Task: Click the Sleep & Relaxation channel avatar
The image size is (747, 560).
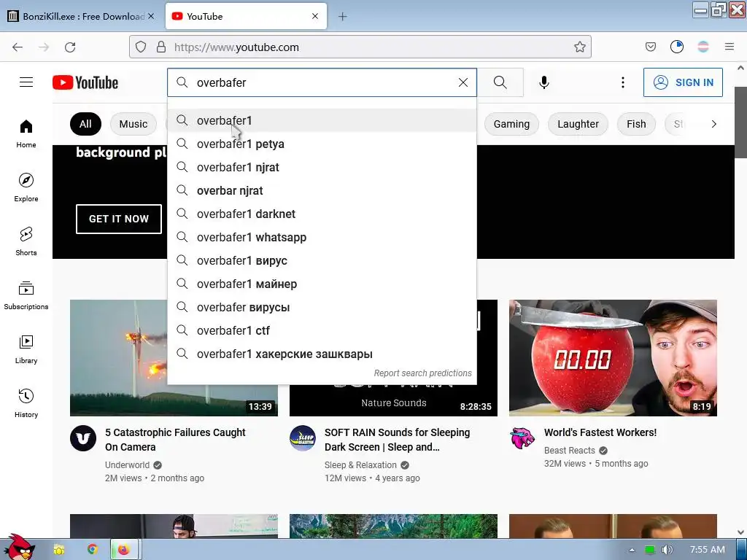Action: (303, 438)
